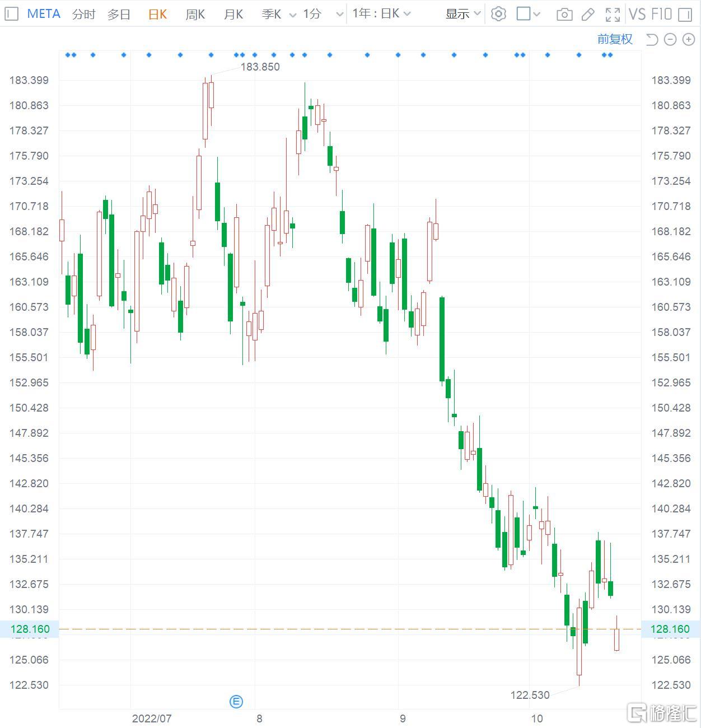
Task: Click the right axis value 140.284
Action: click(671, 508)
